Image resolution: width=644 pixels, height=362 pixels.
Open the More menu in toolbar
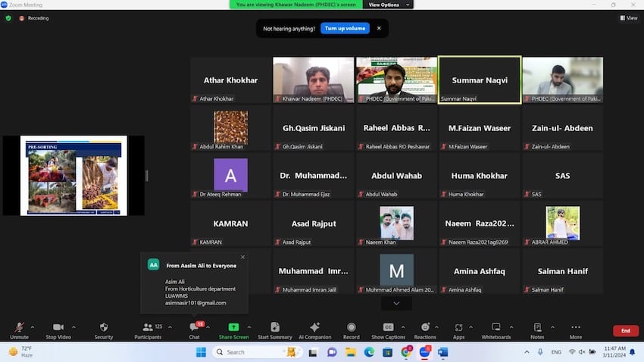click(x=576, y=330)
